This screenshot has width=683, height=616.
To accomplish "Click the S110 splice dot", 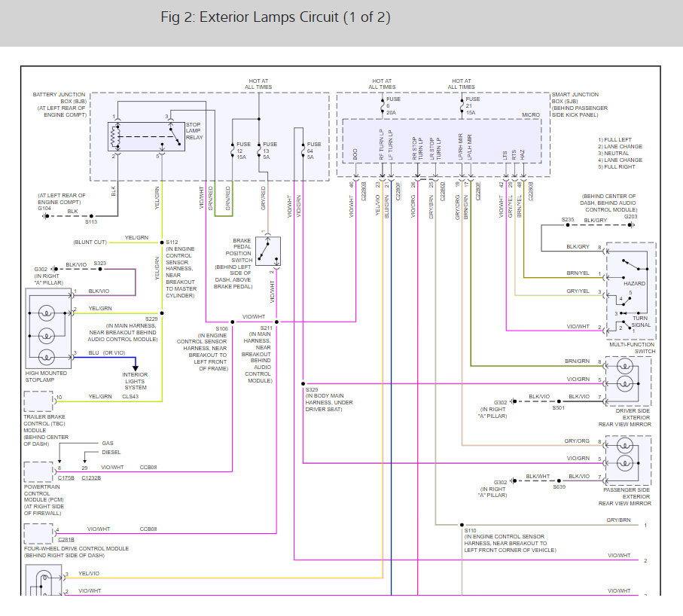I will click(462, 525).
